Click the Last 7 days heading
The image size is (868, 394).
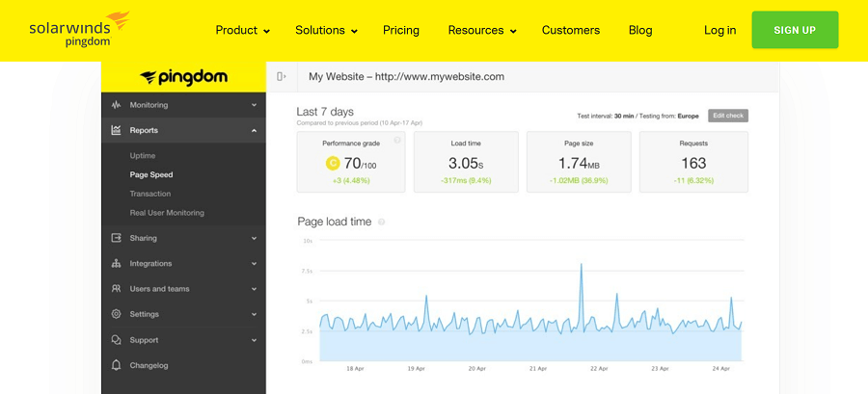tap(325, 112)
